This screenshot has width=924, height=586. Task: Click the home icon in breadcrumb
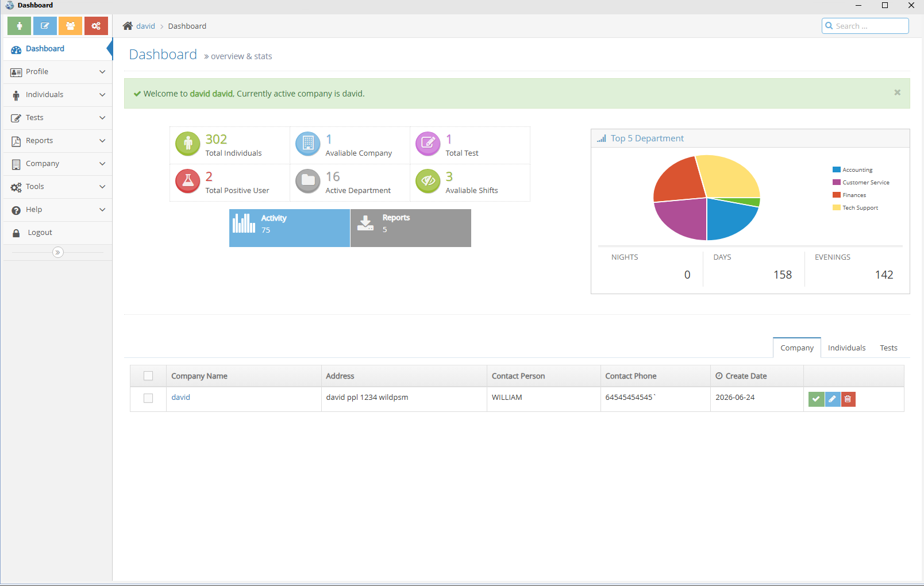128,26
